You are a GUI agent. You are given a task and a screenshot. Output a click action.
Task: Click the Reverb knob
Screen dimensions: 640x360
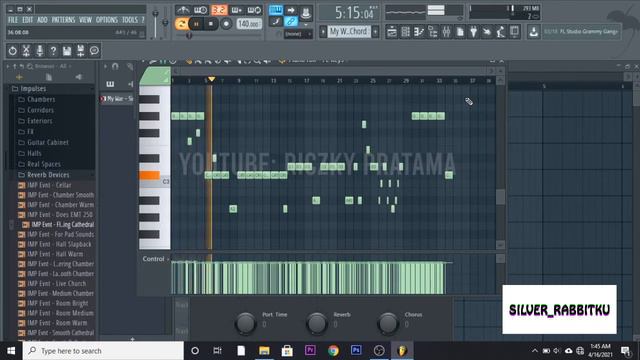coord(317,324)
